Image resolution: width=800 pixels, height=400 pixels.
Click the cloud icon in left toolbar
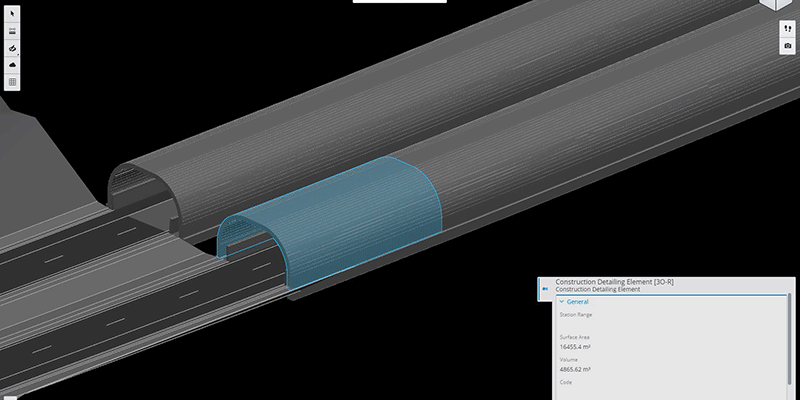click(x=12, y=65)
